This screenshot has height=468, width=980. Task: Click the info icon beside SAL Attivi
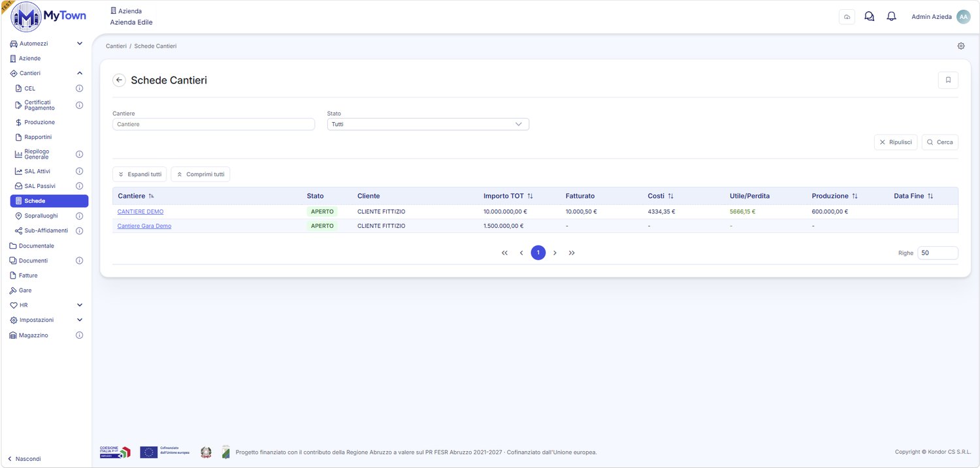79,171
